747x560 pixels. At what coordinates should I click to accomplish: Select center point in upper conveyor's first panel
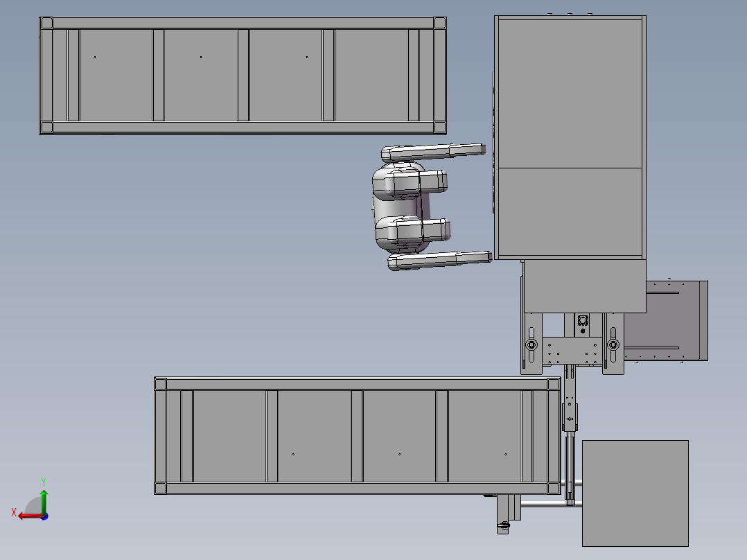point(94,58)
